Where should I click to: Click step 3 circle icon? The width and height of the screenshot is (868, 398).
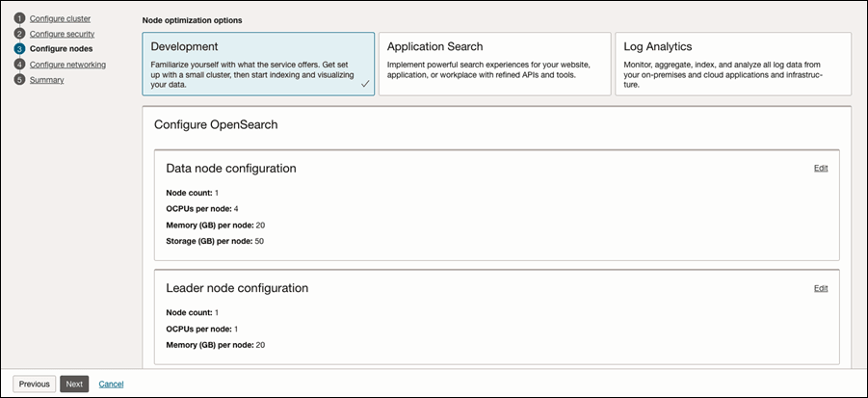point(20,49)
